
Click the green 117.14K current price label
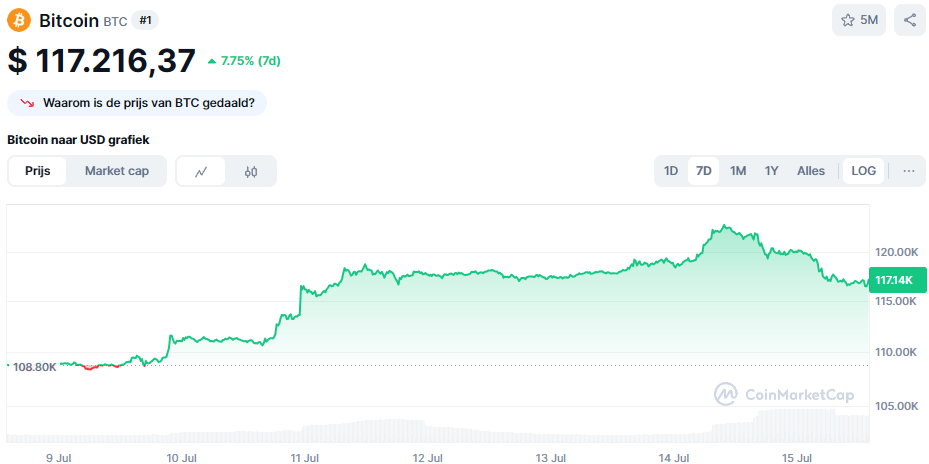tap(897, 280)
